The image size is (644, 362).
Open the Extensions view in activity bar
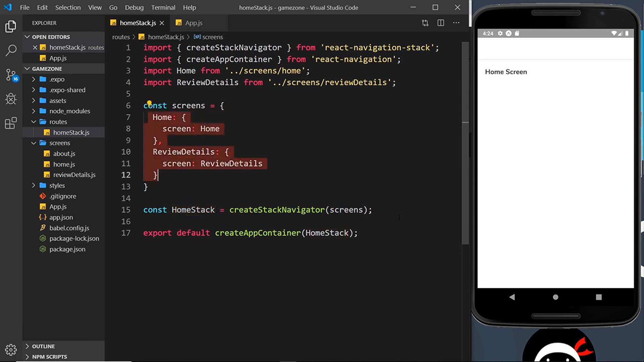[11, 123]
